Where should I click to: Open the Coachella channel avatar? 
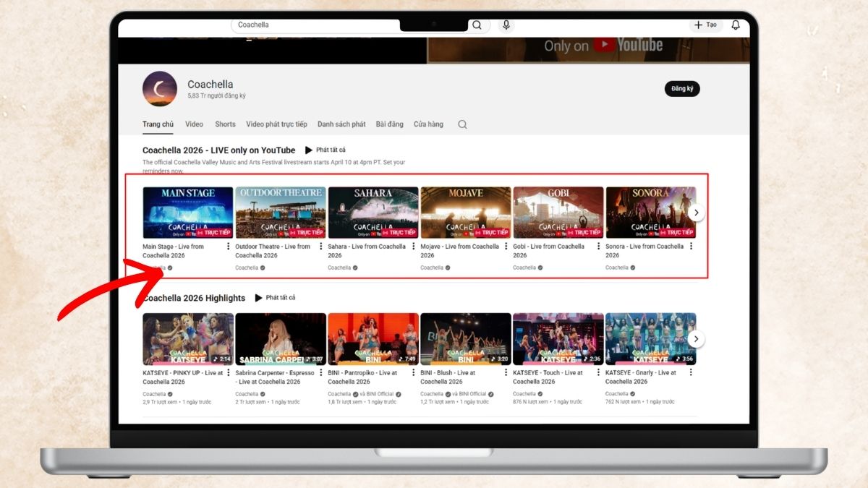coord(160,89)
